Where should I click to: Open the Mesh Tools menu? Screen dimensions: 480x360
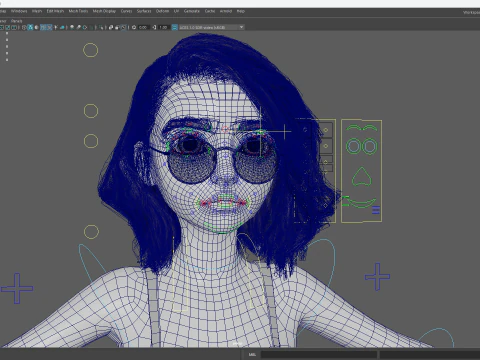click(x=78, y=11)
